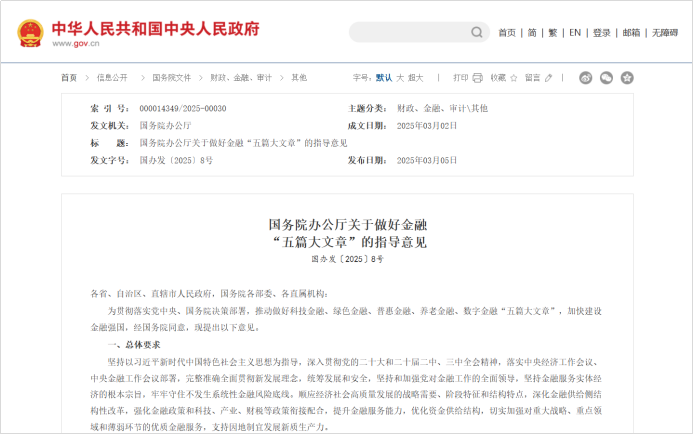694x435 pixels.
Task: Set font size to 超大
Action: coord(416,78)
